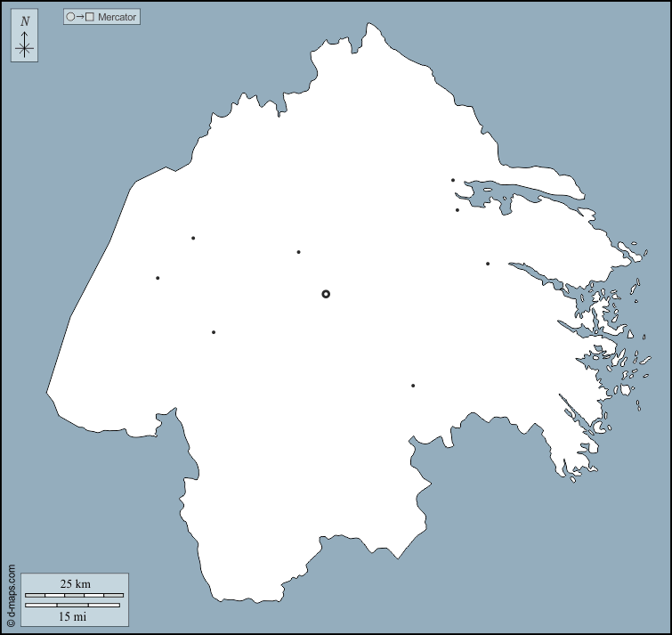Image resolution: width=672 pixels, height=635 pixels.
Task: Click the mile scale bar
Action: pos(72,605)
